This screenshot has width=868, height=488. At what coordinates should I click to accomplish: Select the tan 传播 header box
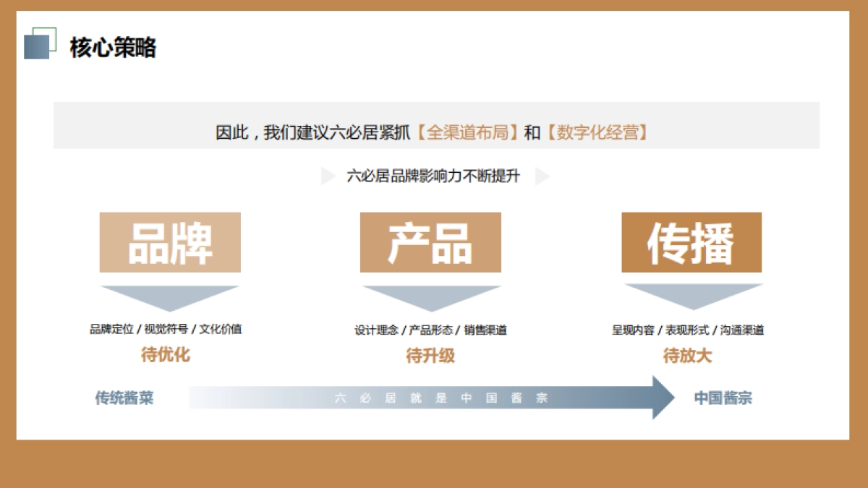pos(691,243)
